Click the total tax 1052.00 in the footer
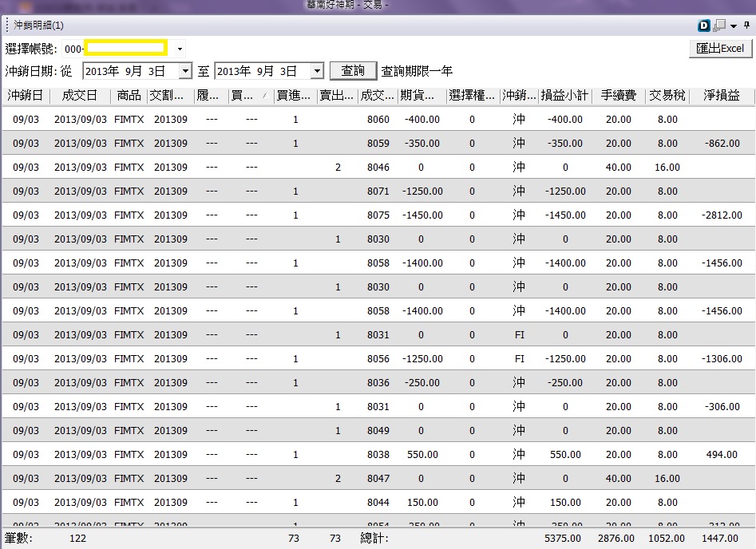This screenshot has height=549, width=756. click(x=667, y=539)
